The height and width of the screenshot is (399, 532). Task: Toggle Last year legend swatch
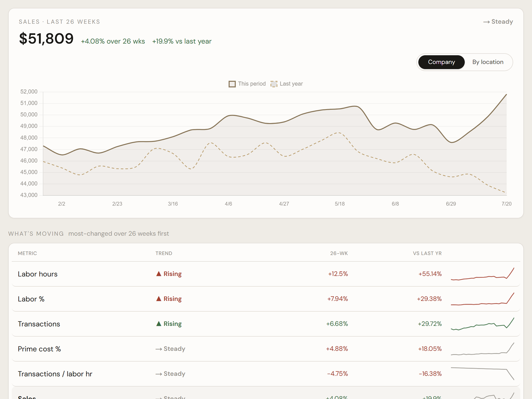click(274, 84)
